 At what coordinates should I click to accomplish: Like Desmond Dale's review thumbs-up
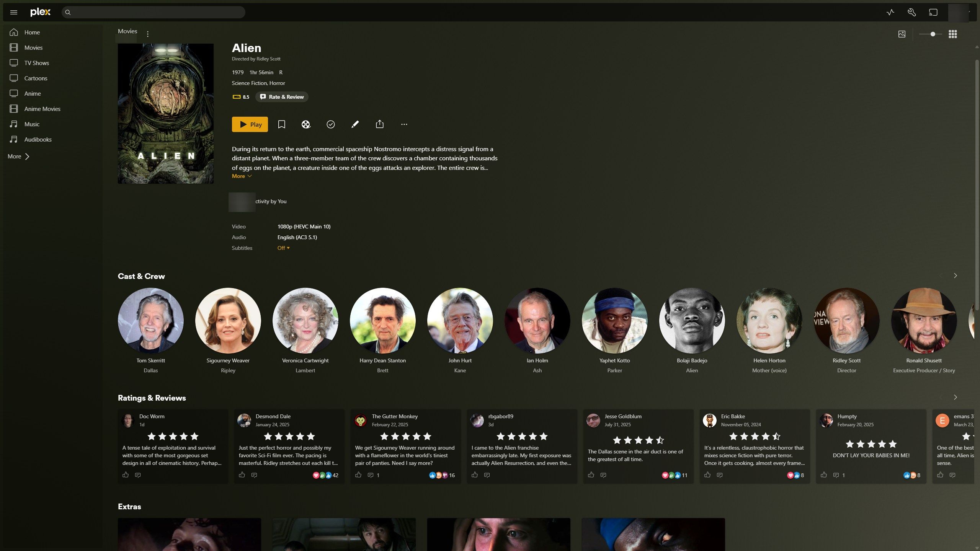242,475
